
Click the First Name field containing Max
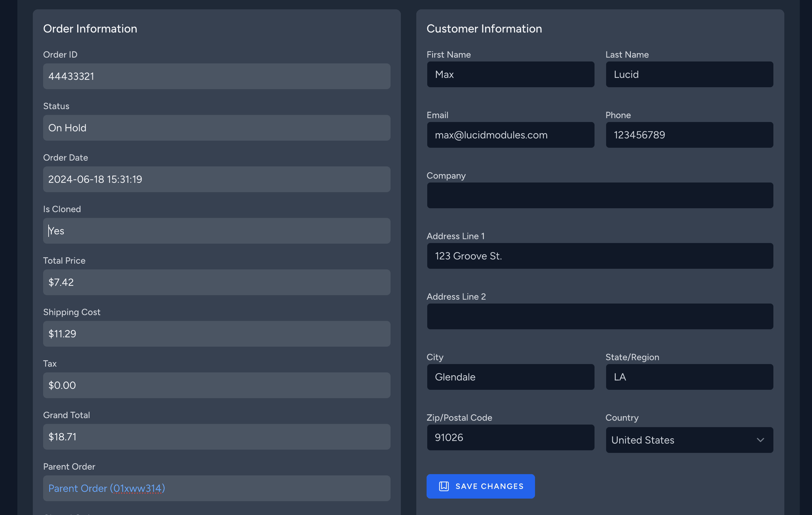click(510, 75)
